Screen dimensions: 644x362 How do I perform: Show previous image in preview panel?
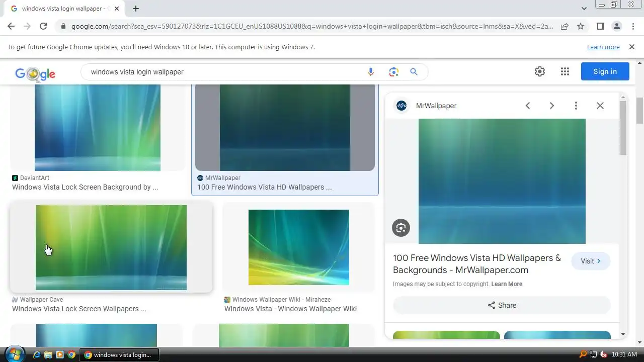(528, 106)
